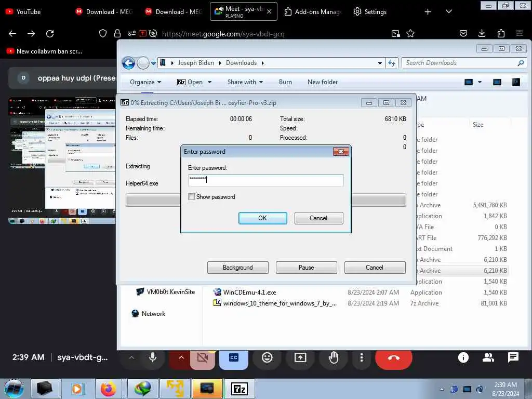Image resolution: width=532 pixels, height=399 pixels.
Task: List all tabs dropdown arrow
Action: pos(448,11)
